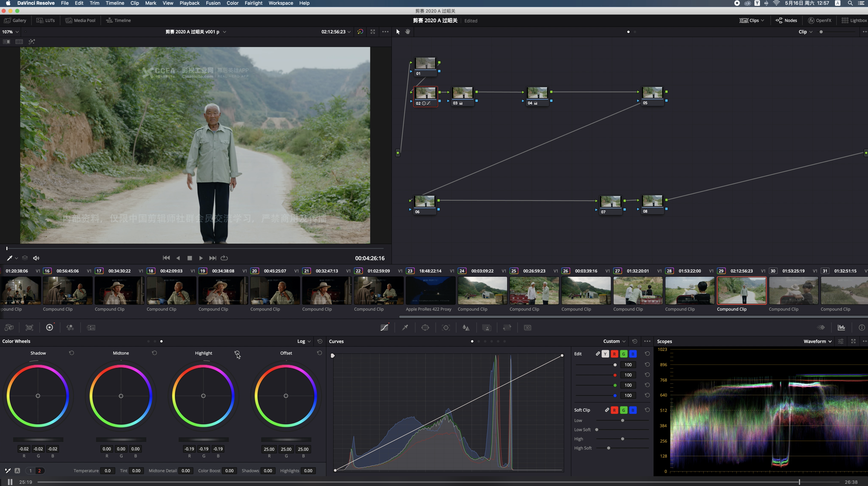This screenshot has height=486, width=868.
Task: Open the LUTs panel
Action: click(x=46, y=21)
